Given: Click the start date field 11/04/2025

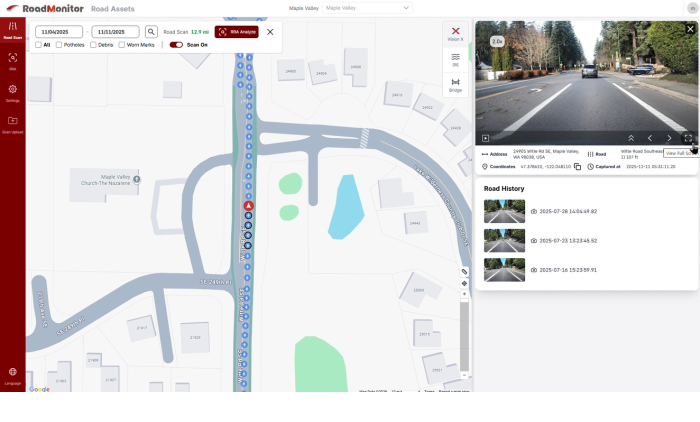Looking at the screenshot, I should (59, 32).
